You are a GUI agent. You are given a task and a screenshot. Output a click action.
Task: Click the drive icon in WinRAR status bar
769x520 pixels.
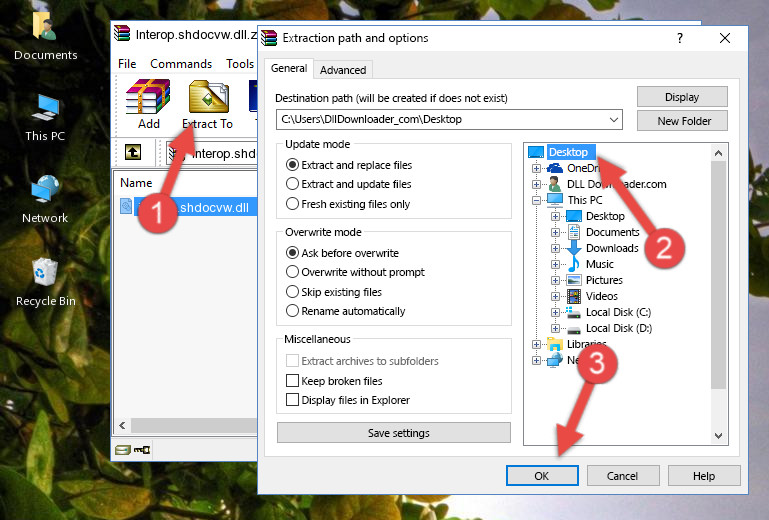click(123, 449)
